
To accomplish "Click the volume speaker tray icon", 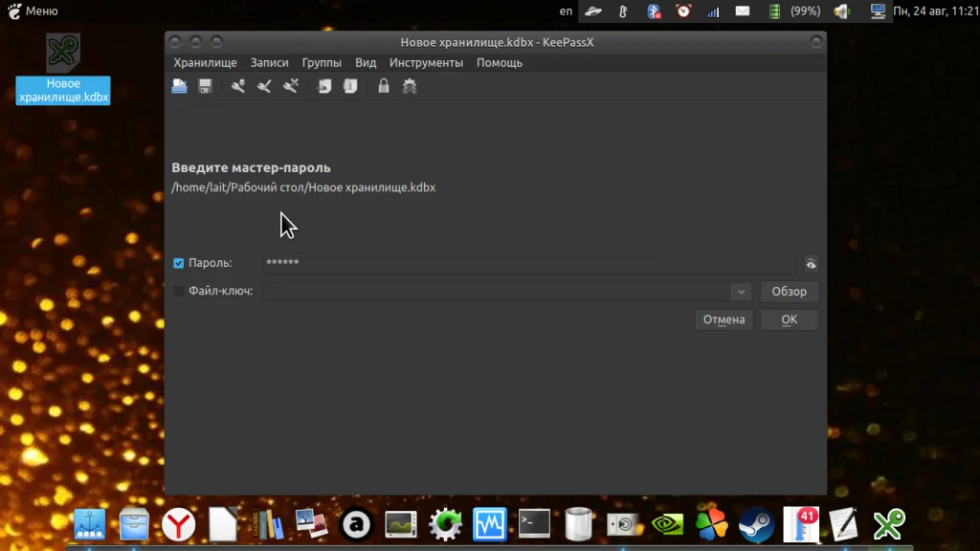I will (x=841, y=11).
